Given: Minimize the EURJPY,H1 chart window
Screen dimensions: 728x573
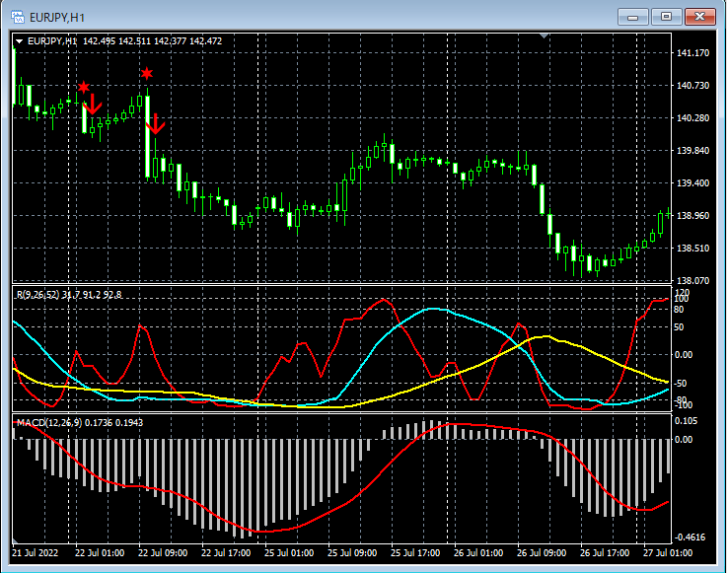Looking at the screenshot, I should click(632, 17).
